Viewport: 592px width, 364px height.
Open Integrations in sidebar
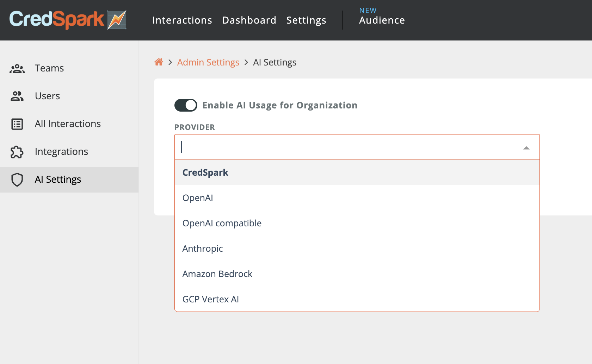[69, 152]
